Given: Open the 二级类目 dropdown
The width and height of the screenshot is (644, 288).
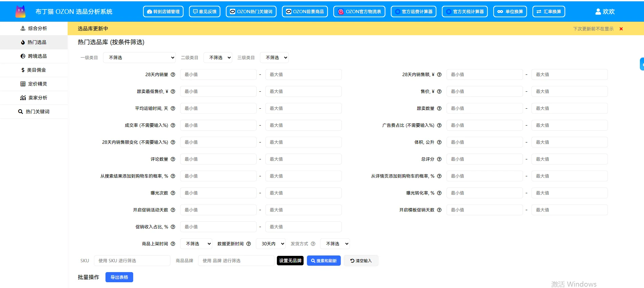Looking at the screenshot, I should 218,58.
